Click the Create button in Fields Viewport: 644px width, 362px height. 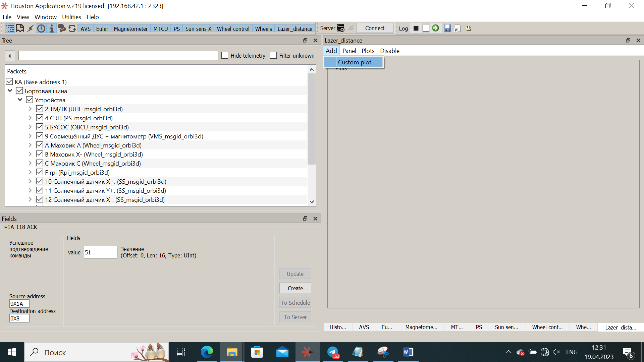(x=295, y=288)
